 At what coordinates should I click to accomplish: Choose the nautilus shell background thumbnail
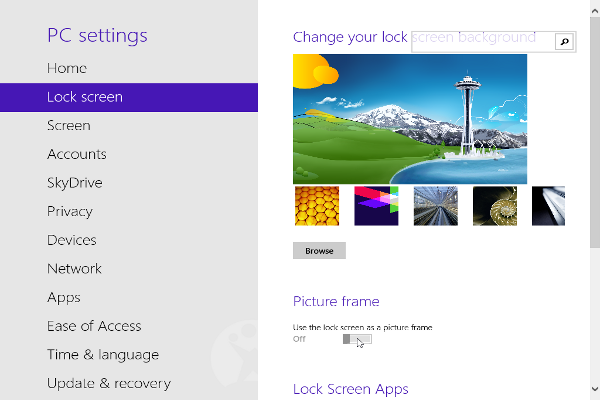(x=495, y=206)
